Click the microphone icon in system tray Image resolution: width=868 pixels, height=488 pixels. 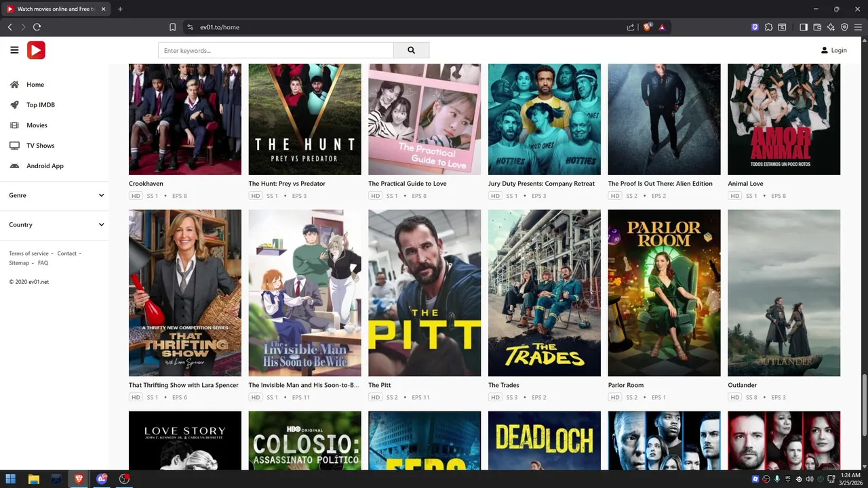[777, 479]
